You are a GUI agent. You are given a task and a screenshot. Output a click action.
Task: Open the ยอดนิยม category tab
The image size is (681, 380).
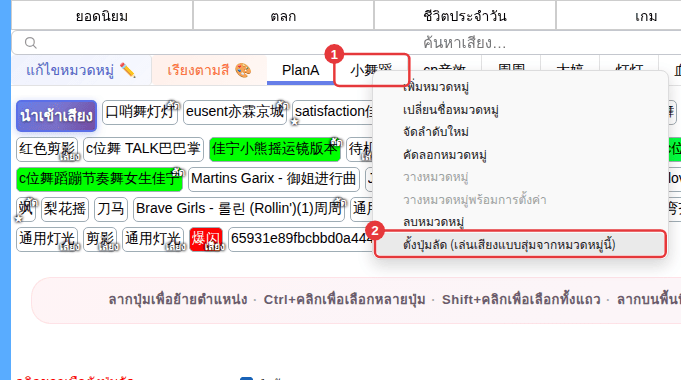[x=102, y=16]
